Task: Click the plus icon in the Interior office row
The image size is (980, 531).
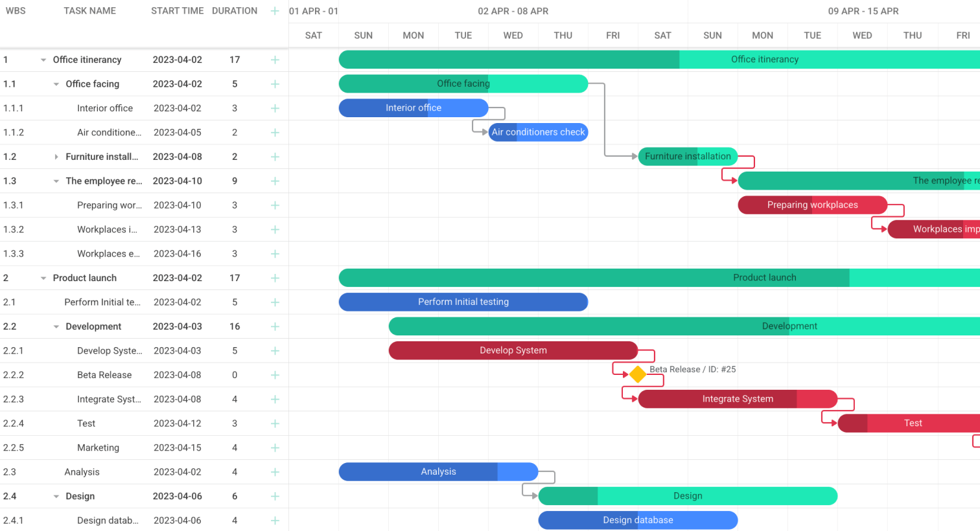Action: (x=275, y=108)
